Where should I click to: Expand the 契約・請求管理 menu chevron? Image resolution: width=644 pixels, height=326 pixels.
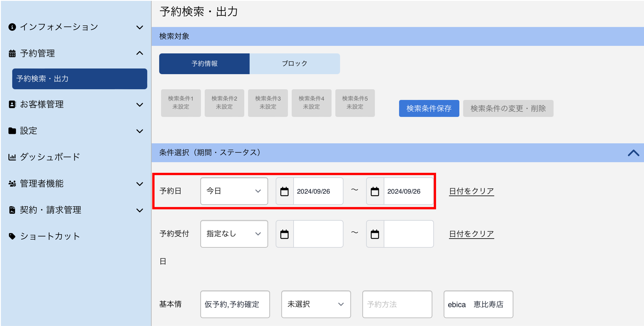click(x=139, y=210)
